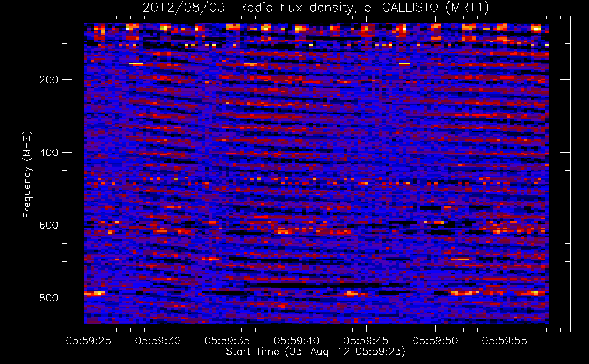The image size is (589, 364).
Task: Click the 'Start Time (03-Aug-12 05:59:23)' x-axis label
Action: (316, 352)
